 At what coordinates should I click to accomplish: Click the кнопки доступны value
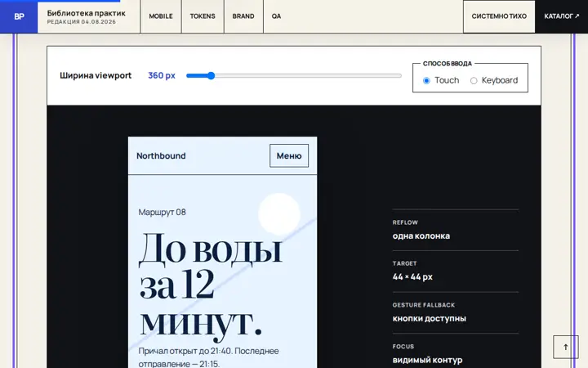pyautogui.click(x=430, y=319)
